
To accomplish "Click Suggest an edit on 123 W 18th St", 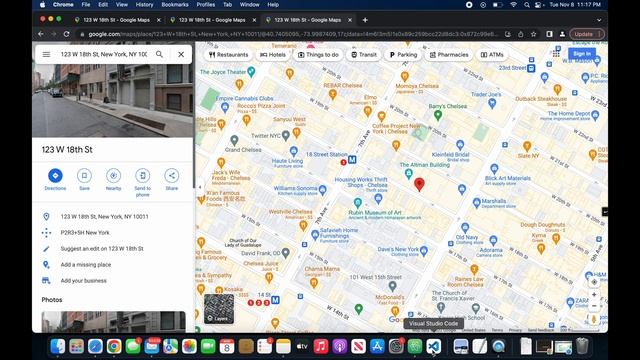I will [102, 249].
